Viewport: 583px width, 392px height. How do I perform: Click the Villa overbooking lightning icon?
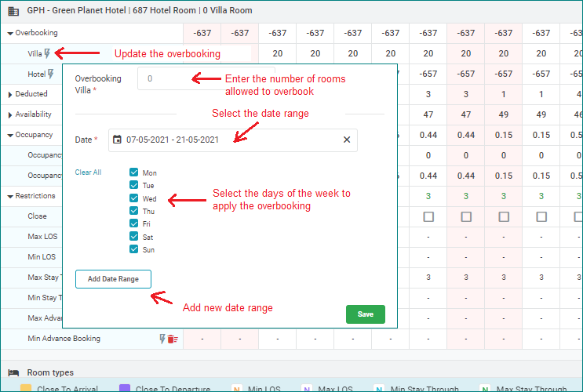click(x=49, y=54)
